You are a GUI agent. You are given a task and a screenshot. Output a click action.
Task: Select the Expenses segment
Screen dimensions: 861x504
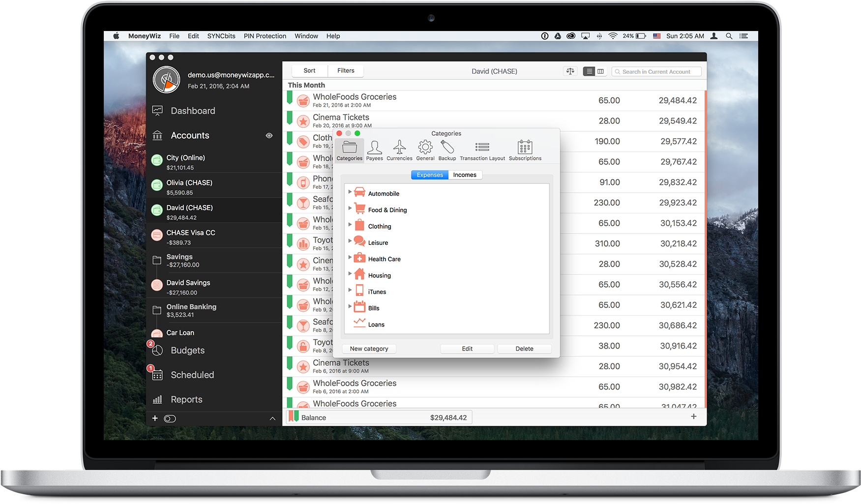pos(430,175)
